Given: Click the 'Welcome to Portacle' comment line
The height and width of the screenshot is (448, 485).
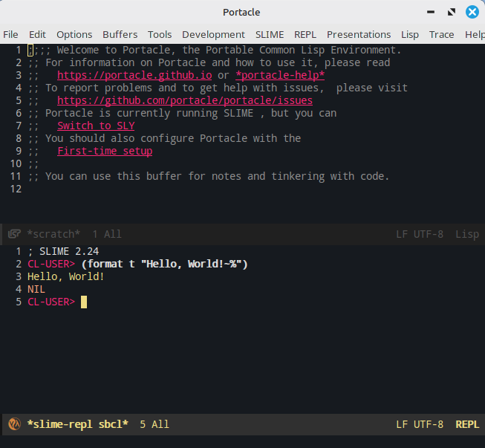Looking at the screenshot, I should (x=215, y=50).
